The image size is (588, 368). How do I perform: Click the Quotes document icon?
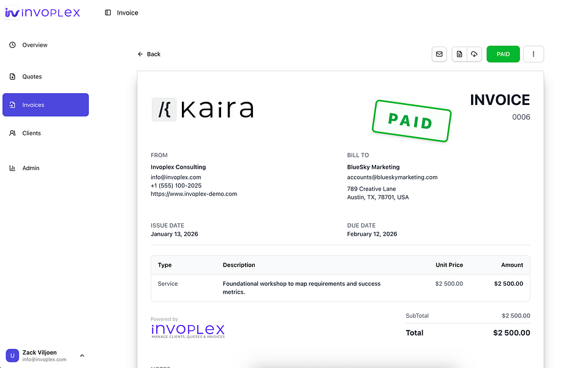(12, 77)
